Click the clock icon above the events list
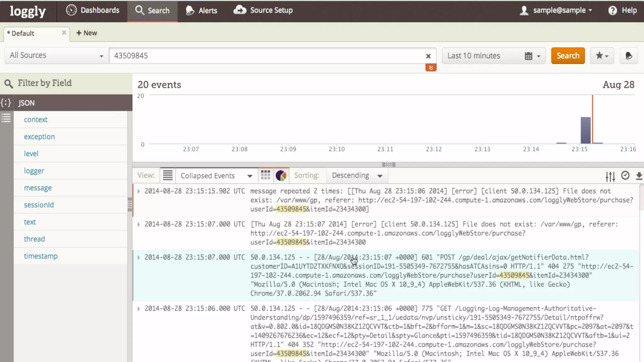The width and height of the screenshot is (644, 362). point(625,175)
